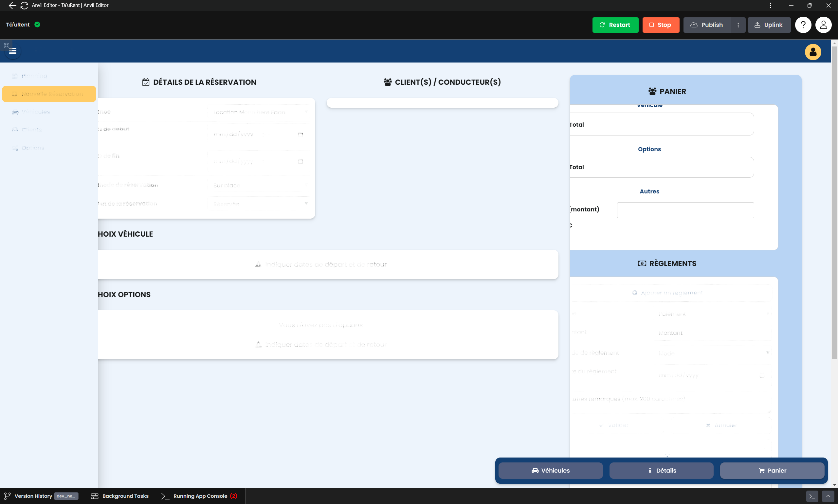Expand bottom panel with chevron-up icon

click(x=828, y=496)
